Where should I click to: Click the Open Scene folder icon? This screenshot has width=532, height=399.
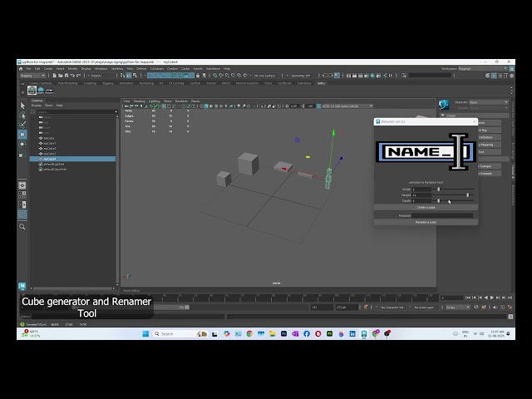coord(61,76)
